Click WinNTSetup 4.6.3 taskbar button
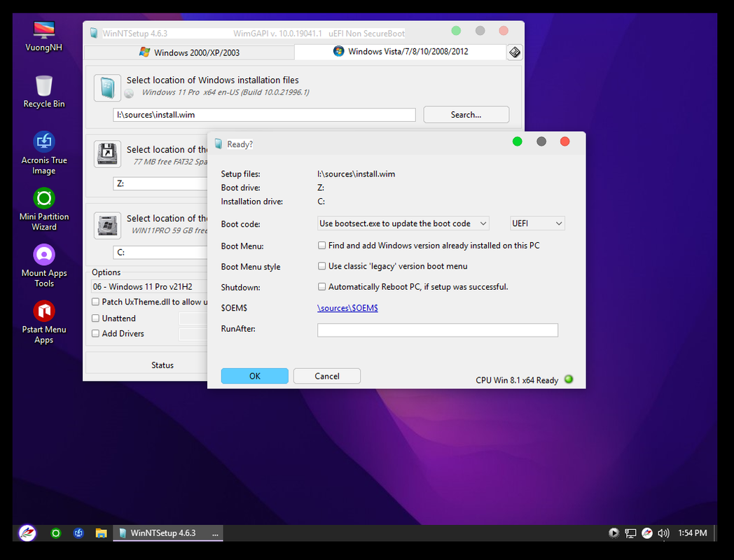 168,533
